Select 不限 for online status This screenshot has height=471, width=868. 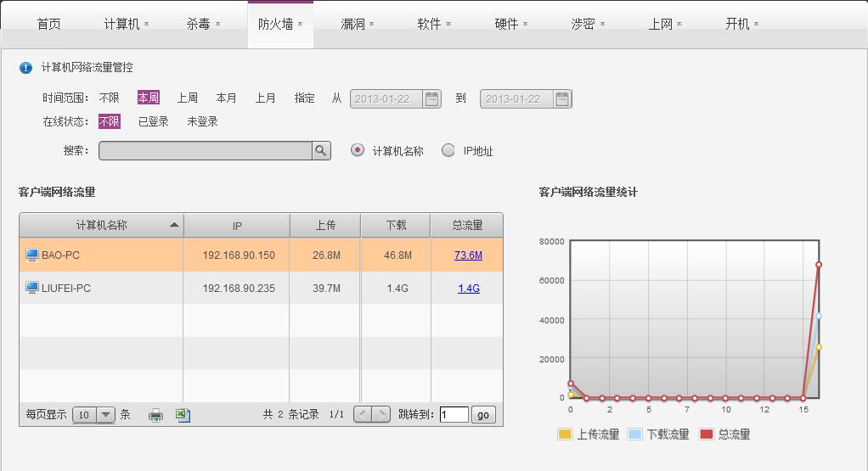(109, 121)
